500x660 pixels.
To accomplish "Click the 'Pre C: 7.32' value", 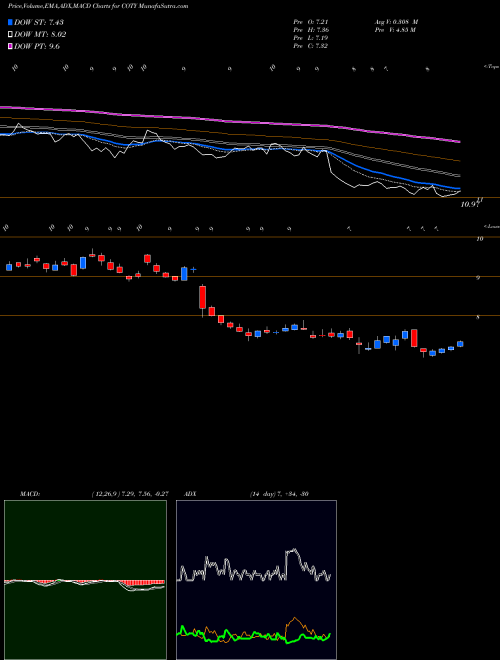I will tap(311, 46).
